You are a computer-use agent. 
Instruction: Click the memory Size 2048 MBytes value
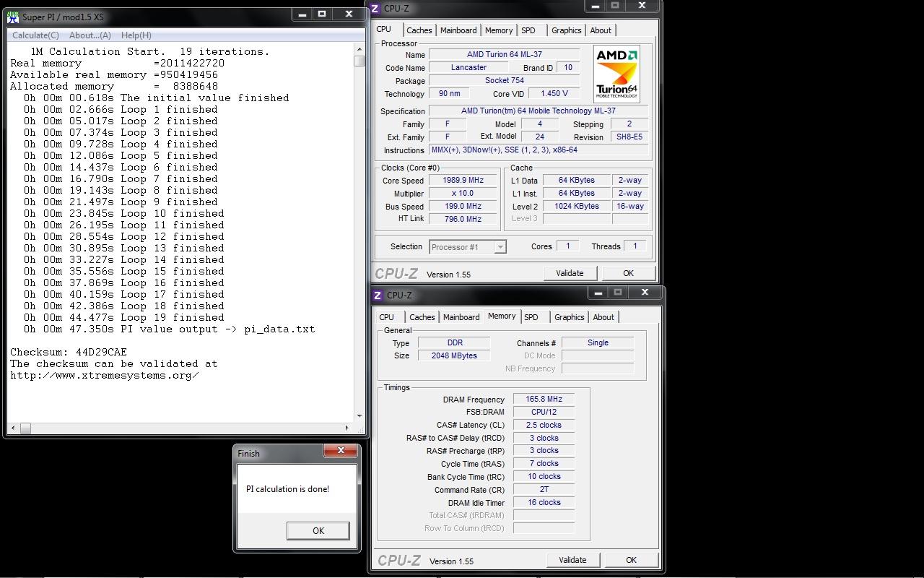(455, 355)
